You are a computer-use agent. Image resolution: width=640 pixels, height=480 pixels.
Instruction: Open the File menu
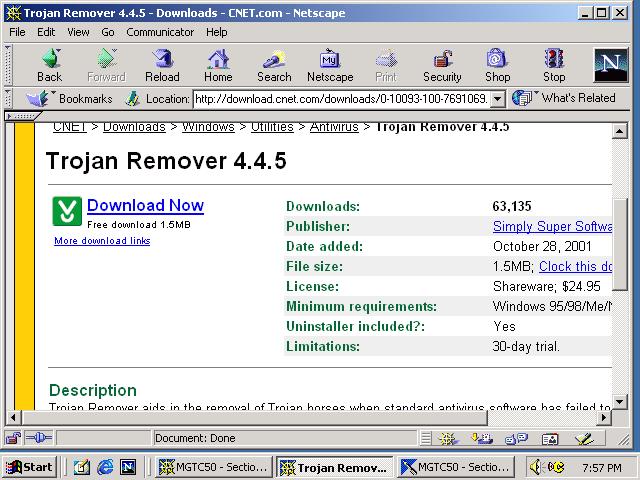[x=17, y=32]
